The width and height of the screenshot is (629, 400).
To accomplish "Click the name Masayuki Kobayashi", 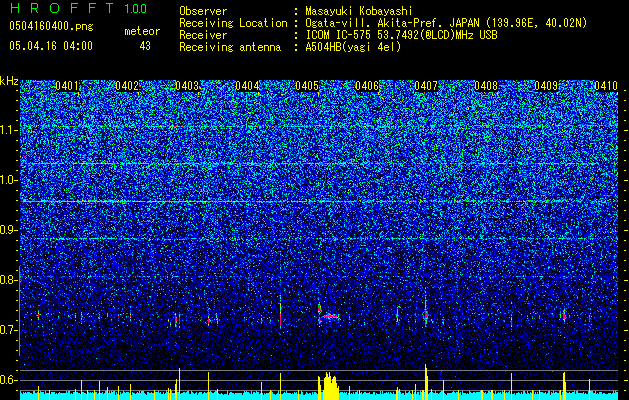I will coord(359,11).
